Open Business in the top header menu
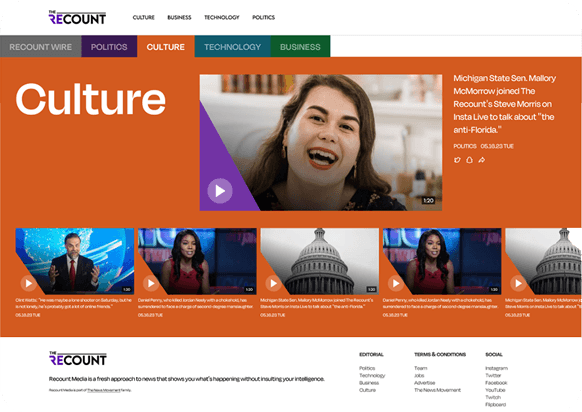 tap(179, 17)
